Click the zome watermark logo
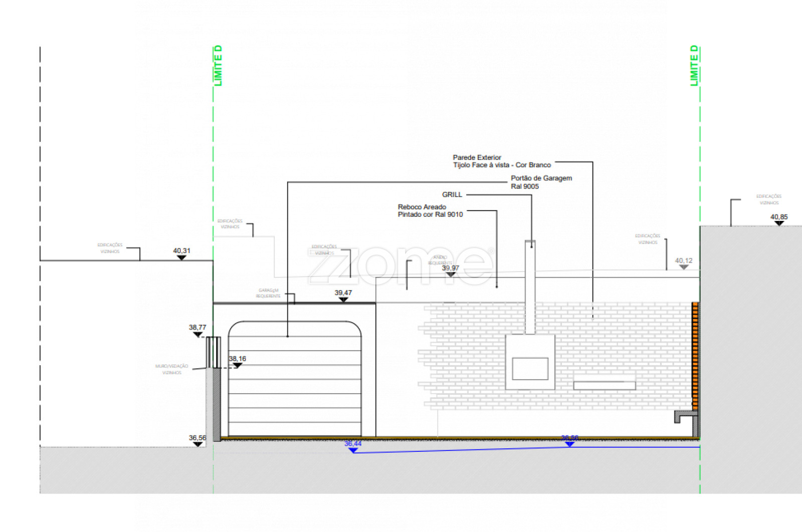Viewport: 802px width, 532px height. click(401, 265)
